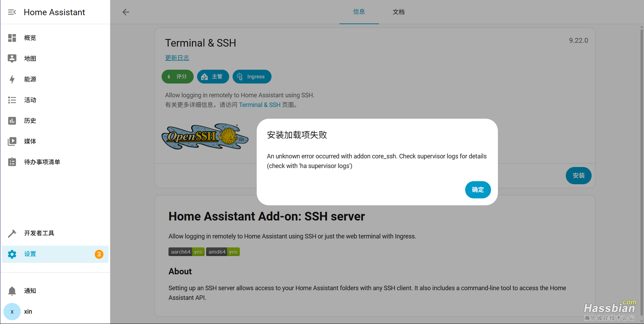
Task: Open the 概览 overview dashboard icon
Action: point(12,38)
